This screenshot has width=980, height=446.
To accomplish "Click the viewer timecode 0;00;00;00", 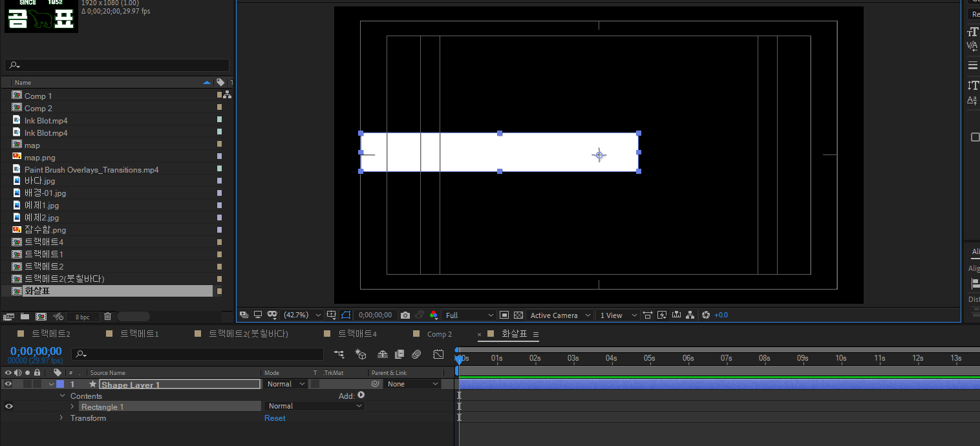I will coord(375,315).
